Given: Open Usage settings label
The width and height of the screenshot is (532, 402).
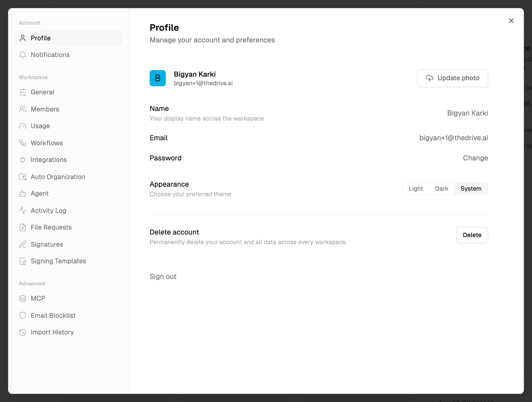Looking at the screenshot, I should (x=40, y=126).
